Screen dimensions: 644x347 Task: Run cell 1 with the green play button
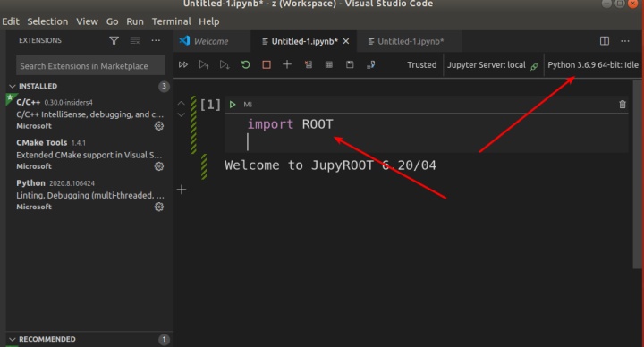[x=233, y=105]
